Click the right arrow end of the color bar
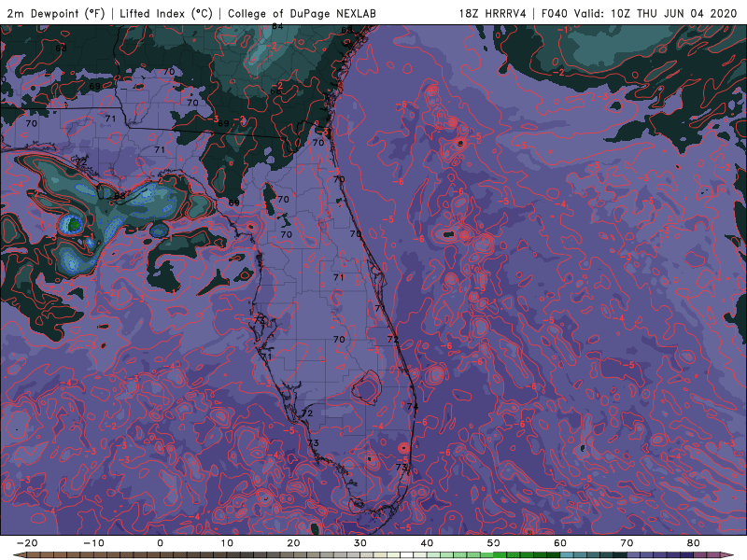Viewport: 747px width, 560px height. tap(729, 555)
